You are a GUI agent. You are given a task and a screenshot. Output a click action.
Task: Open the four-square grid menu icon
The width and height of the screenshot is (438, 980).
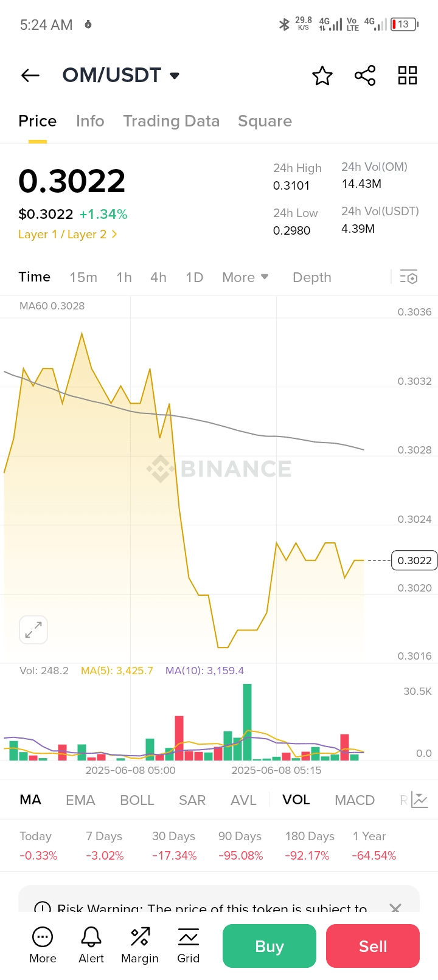408,75
